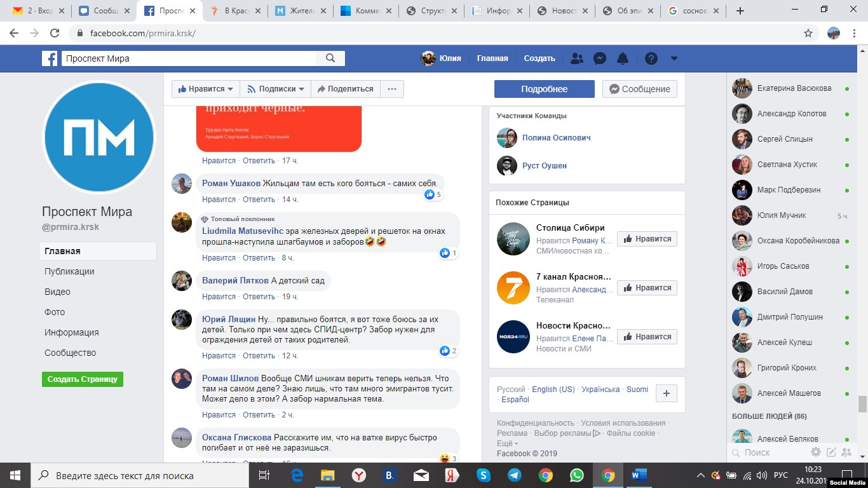Screen dimensions: 868x488
Task: Like the 7 канал Красноярск page
Action: click(x=647, y=288)
